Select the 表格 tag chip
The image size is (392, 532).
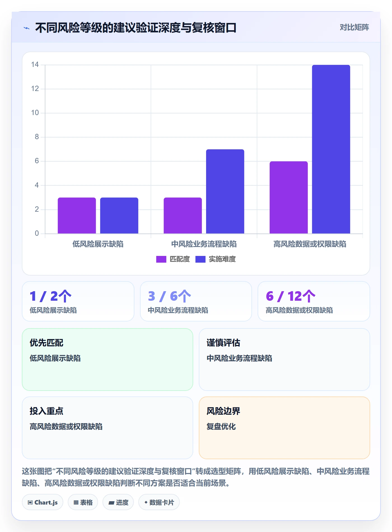click(83, 502)
